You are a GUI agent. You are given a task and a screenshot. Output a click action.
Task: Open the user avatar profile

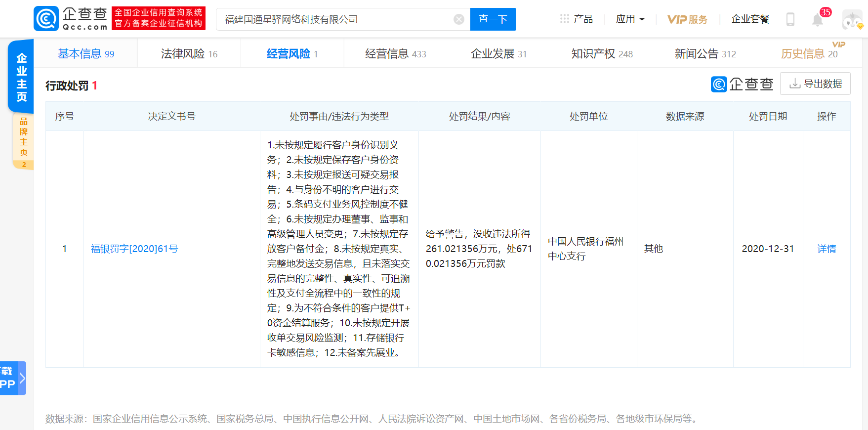click(x=852, y=20)
